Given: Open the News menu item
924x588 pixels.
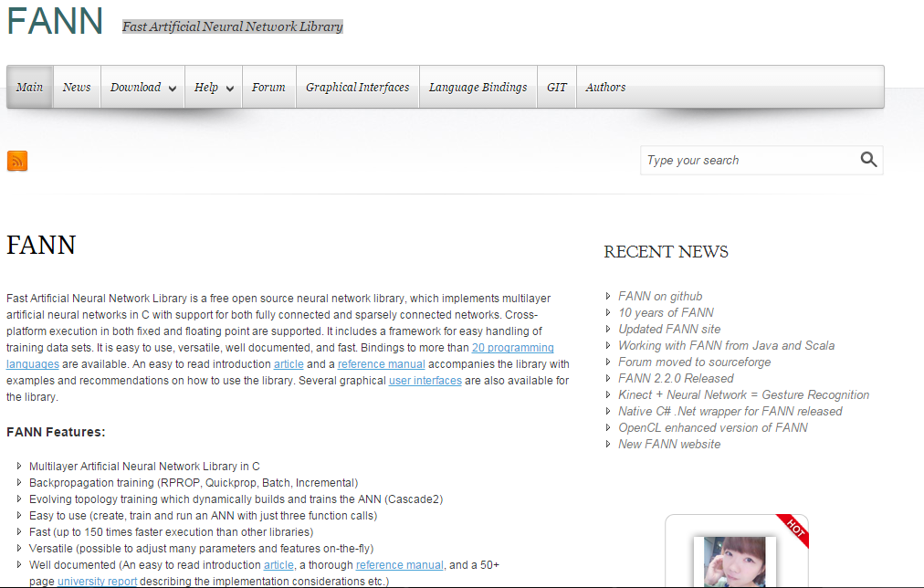Looking at the screenshot, I should click(77, 88).
